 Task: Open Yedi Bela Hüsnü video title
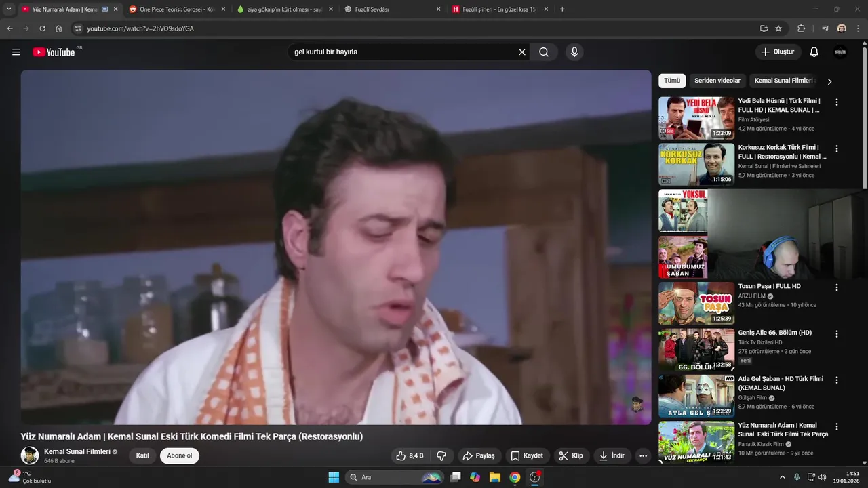tap(780, 105)
